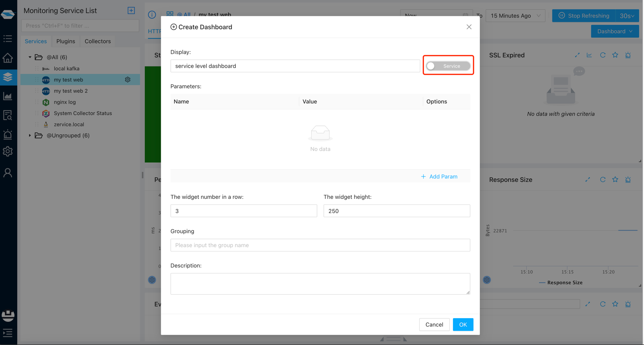
Task: Close the Create Dashboard dialog
Action: pos(469,27)
